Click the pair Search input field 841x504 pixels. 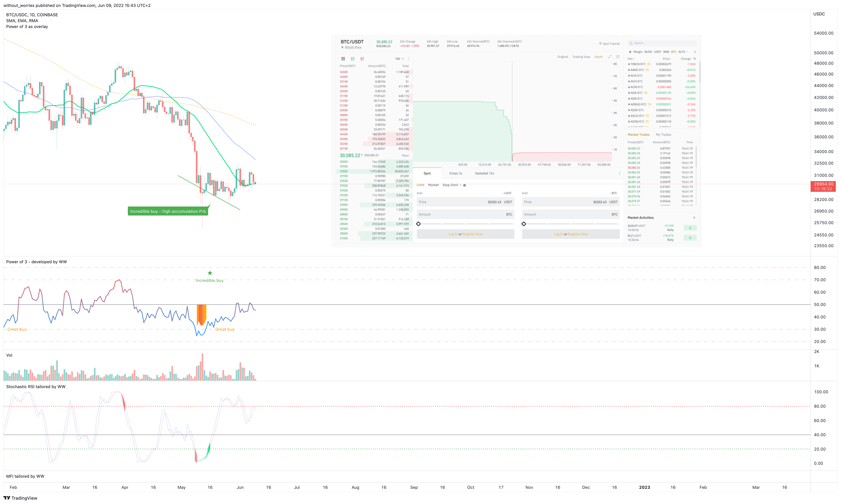[x=662, y=43]
